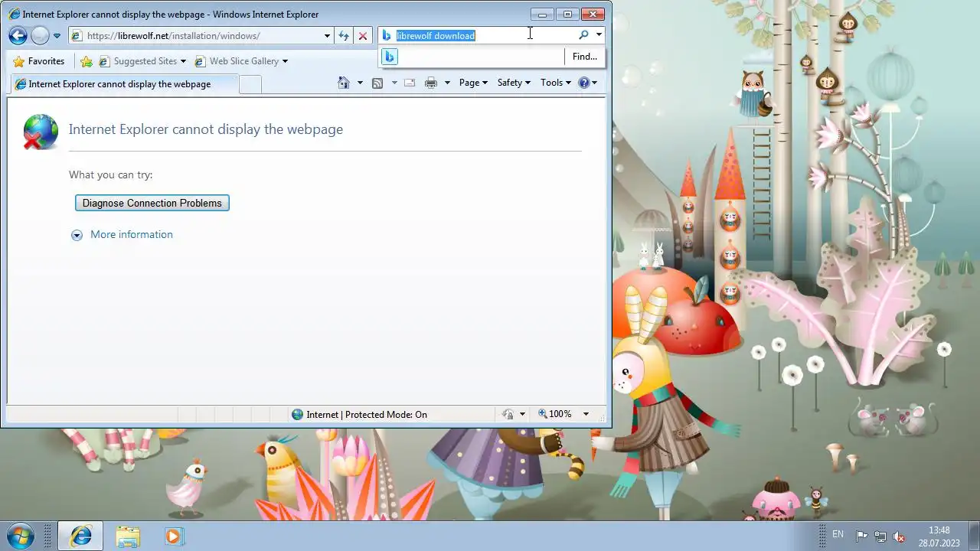
Task: Add page to Favorites bar star icon
Action: point(87,61)
